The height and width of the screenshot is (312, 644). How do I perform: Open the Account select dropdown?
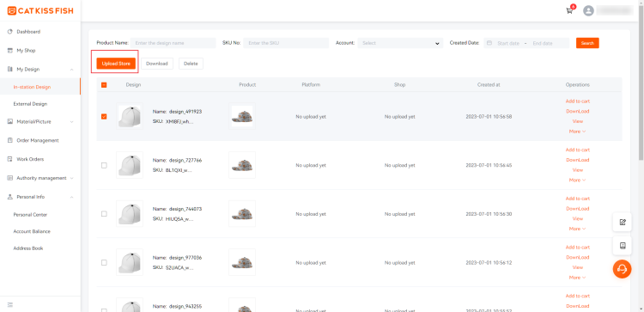tap(400, 43)
